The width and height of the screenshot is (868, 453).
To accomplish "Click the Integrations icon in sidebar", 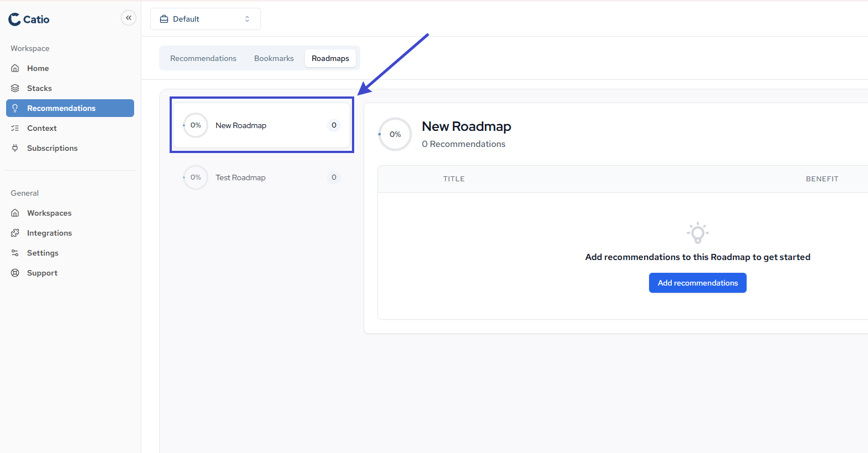I will (15, 232).
